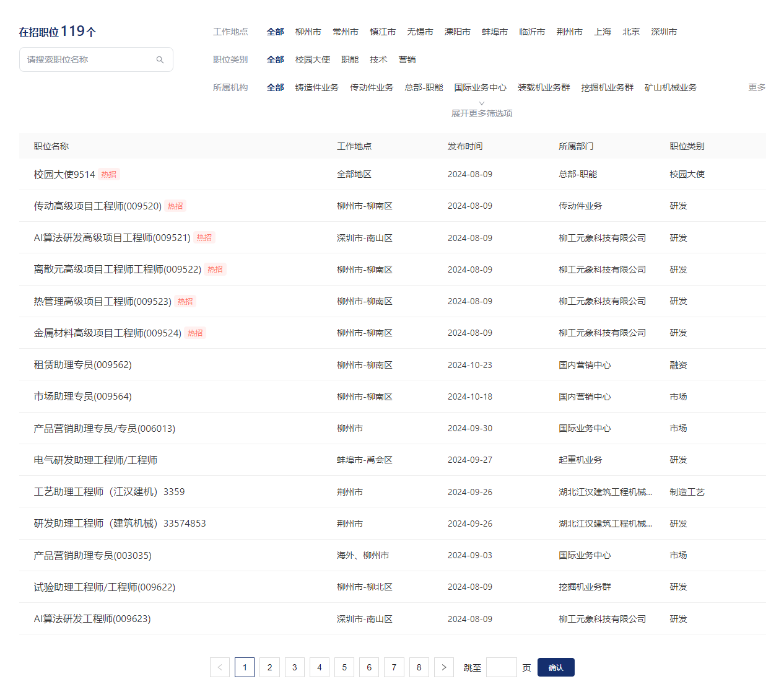
Task: Select 全部 in 职位类别 row
Action: pyautogui.click(x=275, y=59)
